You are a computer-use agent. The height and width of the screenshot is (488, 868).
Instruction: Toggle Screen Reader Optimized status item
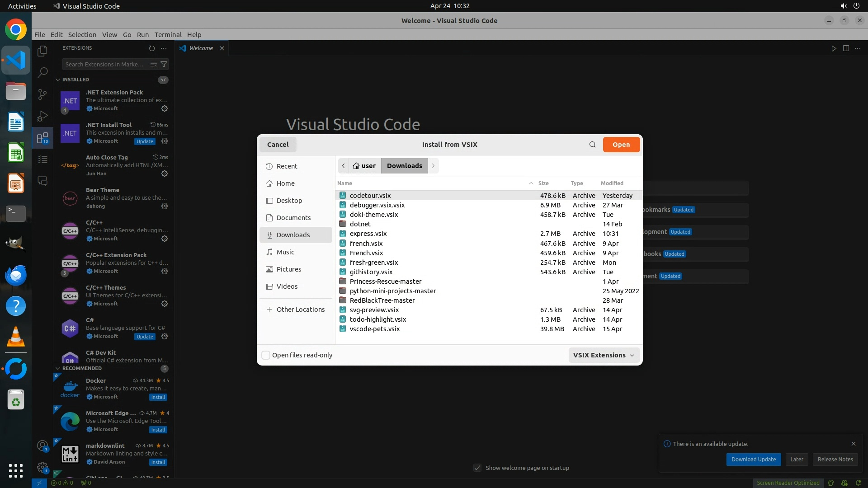[788, 483]
